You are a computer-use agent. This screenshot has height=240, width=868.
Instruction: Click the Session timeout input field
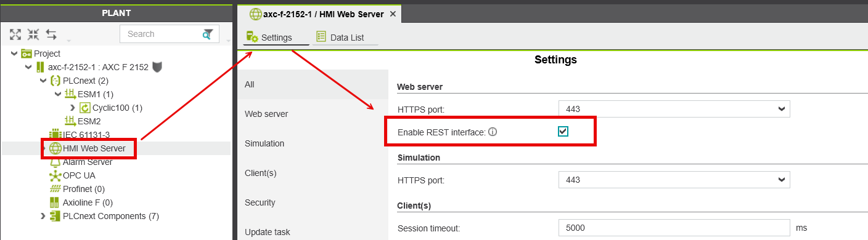click(x=674, y=228)
